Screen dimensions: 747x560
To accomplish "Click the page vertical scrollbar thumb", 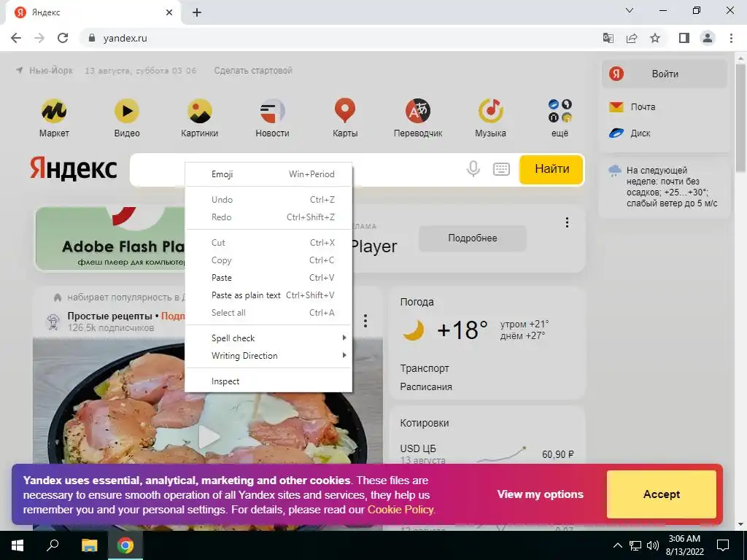I will 741,117.
